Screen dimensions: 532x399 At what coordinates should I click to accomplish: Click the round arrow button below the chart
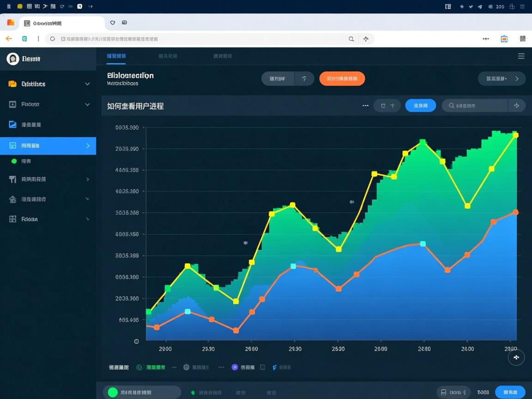pos(516,357)
